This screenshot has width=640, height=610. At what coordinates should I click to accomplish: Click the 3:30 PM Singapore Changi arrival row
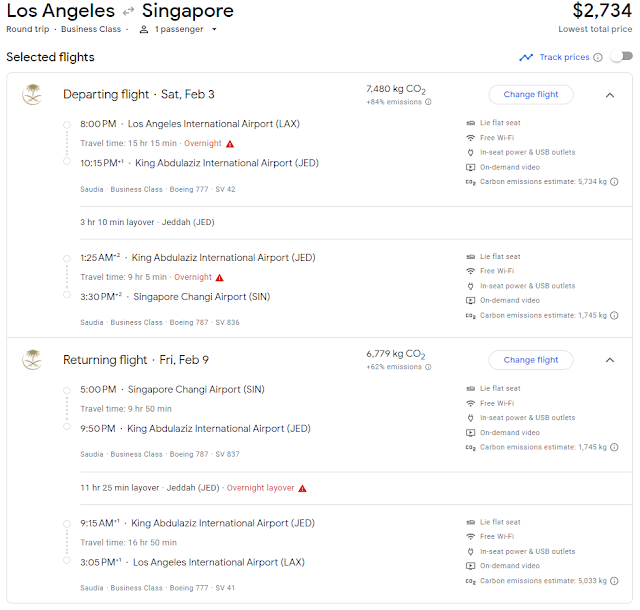point(175,297)
